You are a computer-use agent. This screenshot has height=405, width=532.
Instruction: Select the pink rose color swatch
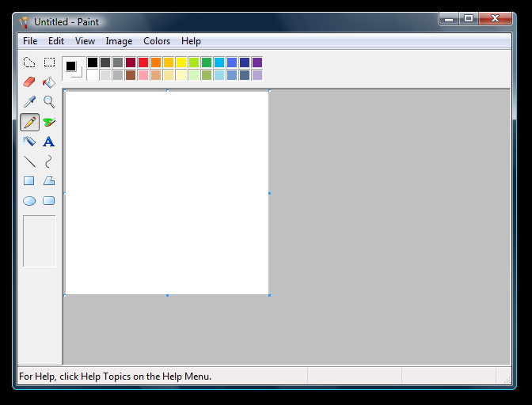coord(143,75)
